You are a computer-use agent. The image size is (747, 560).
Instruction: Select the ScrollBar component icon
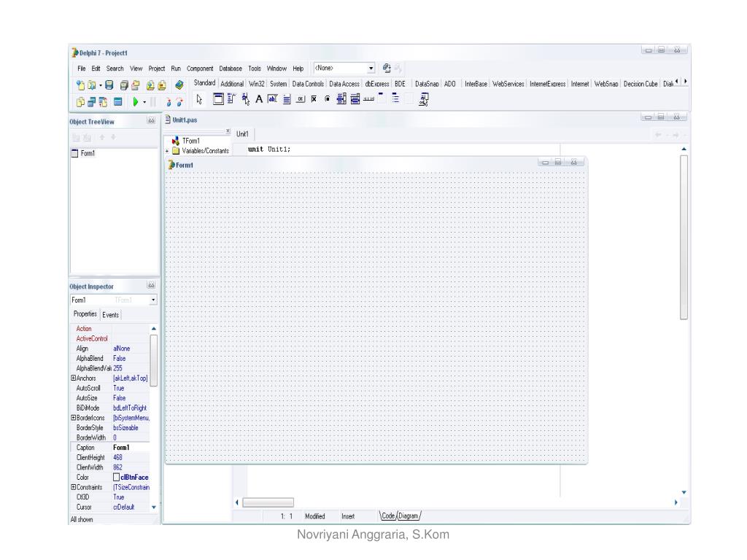(368, 99)
